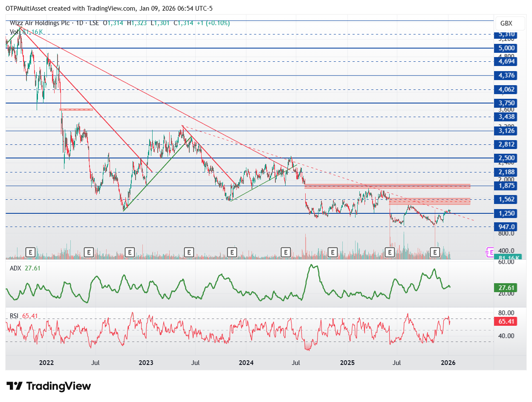Click the 4,062 price level label

pos(505,89)
